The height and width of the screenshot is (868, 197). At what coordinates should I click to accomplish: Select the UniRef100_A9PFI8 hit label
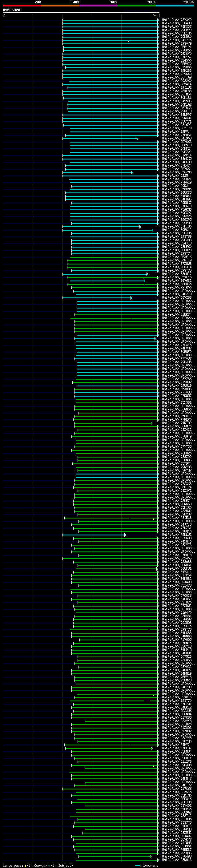(x=177, y=111)
